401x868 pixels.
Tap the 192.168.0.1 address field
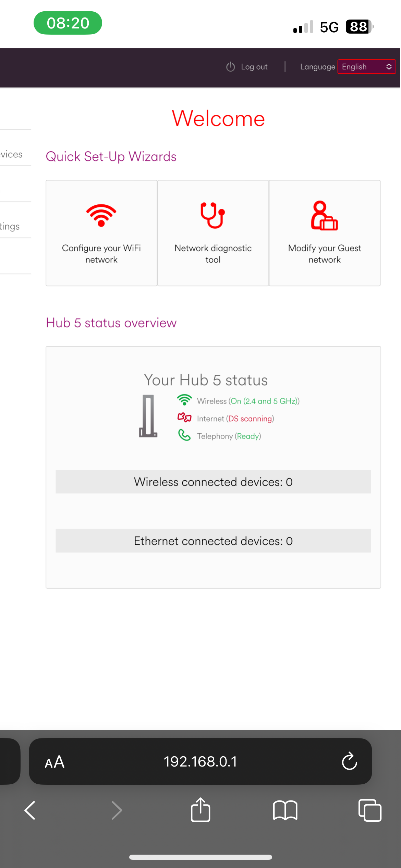click(x=200, y=761)
